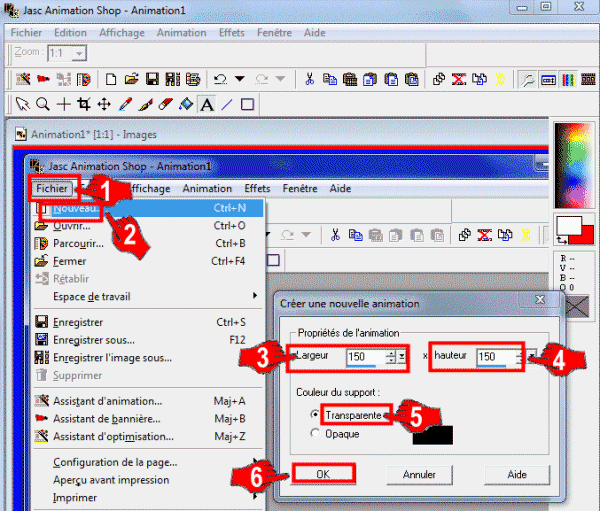Select the Opaque radio button
The height and width of the screenshot is (511, 600).
[x=315, y=433]
